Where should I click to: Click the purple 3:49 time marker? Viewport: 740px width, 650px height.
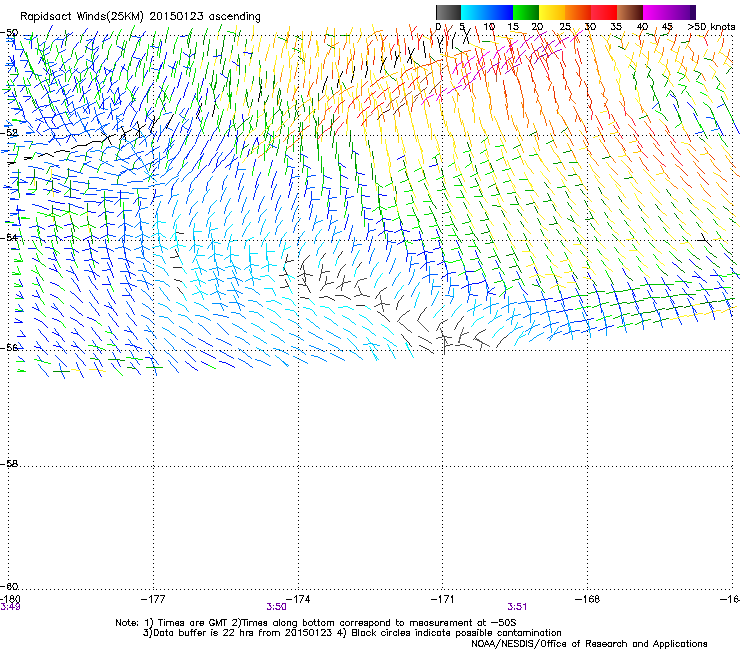click(x=10, y=607)
